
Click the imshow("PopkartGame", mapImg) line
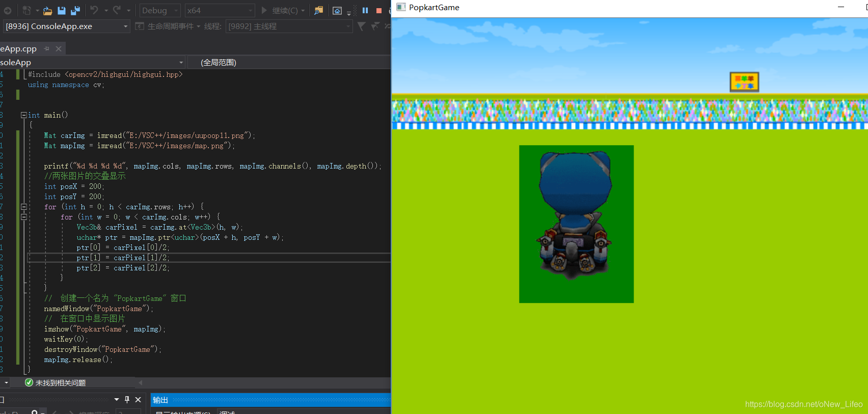click(x=104, y=329)
